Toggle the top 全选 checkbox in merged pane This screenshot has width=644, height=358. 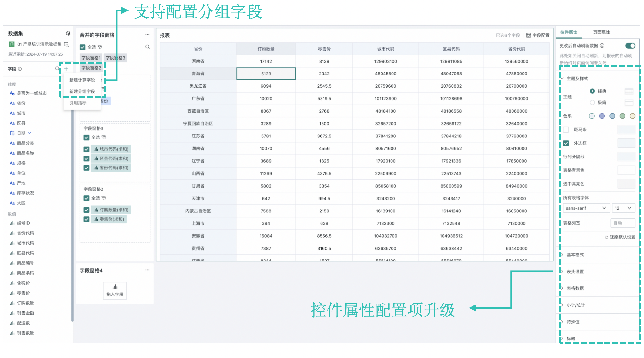point(82,47)
